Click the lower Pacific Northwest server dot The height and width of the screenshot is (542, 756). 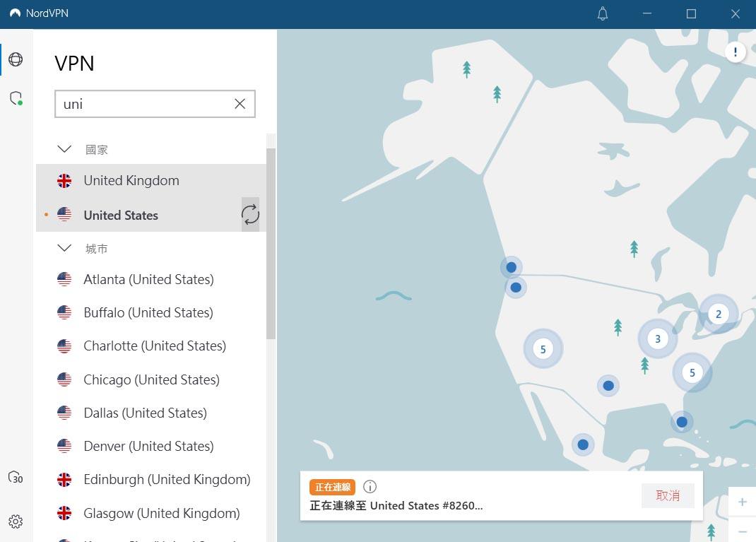[x=516, y=288]
